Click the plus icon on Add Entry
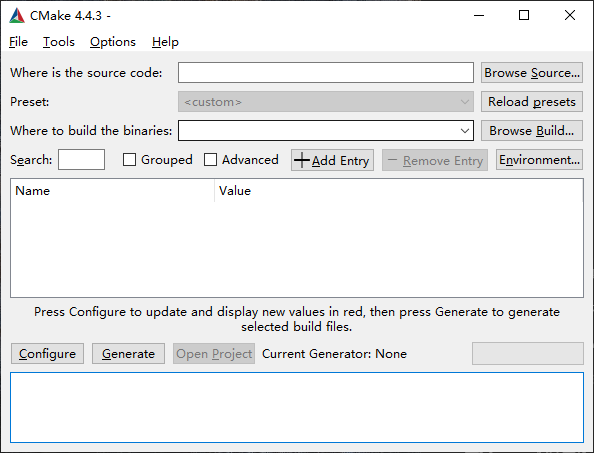Image resolution: width=594 pixels, height=453 pixels. [x=302, y=160]
